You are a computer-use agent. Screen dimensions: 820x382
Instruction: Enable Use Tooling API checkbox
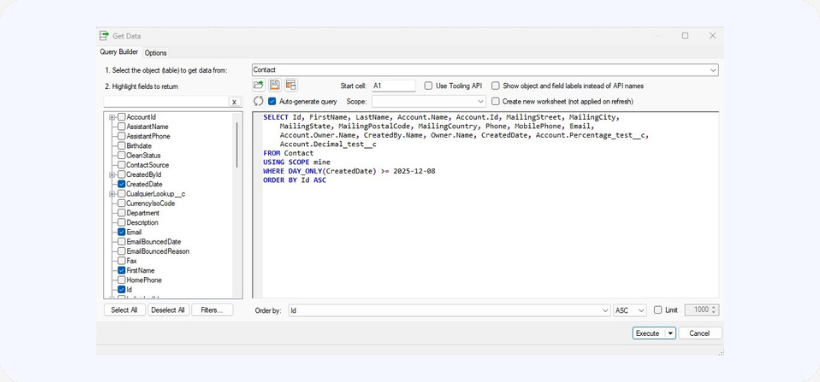coord(428,85)
